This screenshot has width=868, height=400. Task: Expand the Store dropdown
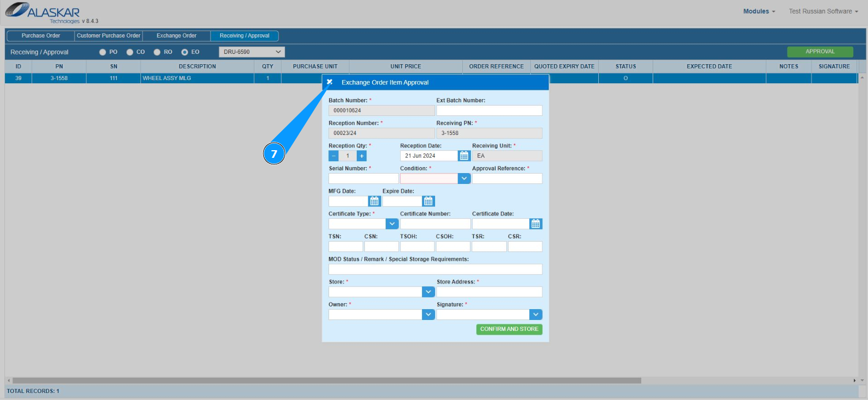pos(429,292)
